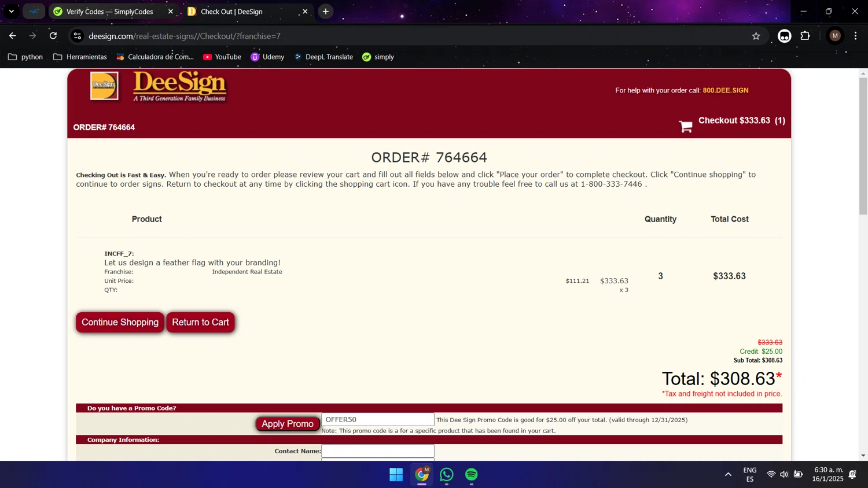Click the browser address bar URL
The width and height of the screenshot is (868, 488).
pyautogui.click(x=185, y=36)
